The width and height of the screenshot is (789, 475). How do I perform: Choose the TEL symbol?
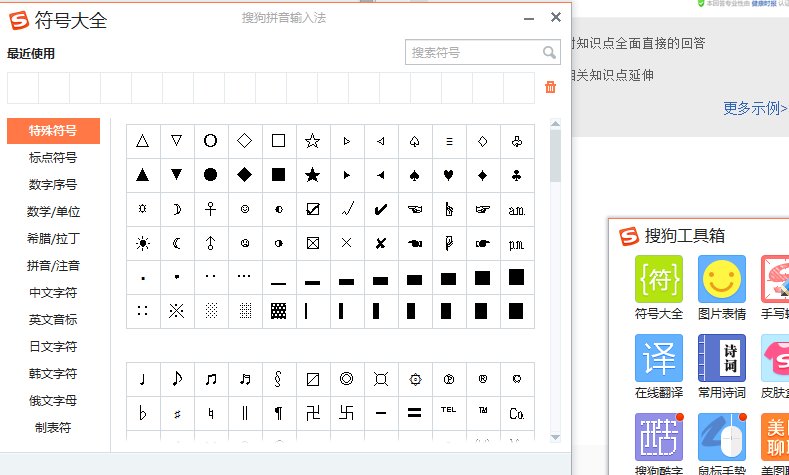(448, 413)
